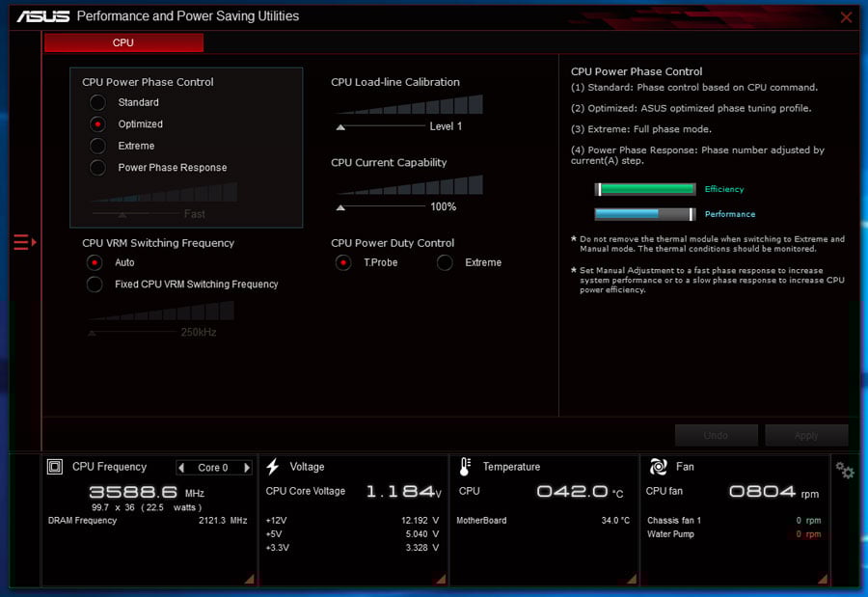The width and height of the screenshot is (868, 597).
Task: Select Extreme power phase control
Action: [98, 146]
